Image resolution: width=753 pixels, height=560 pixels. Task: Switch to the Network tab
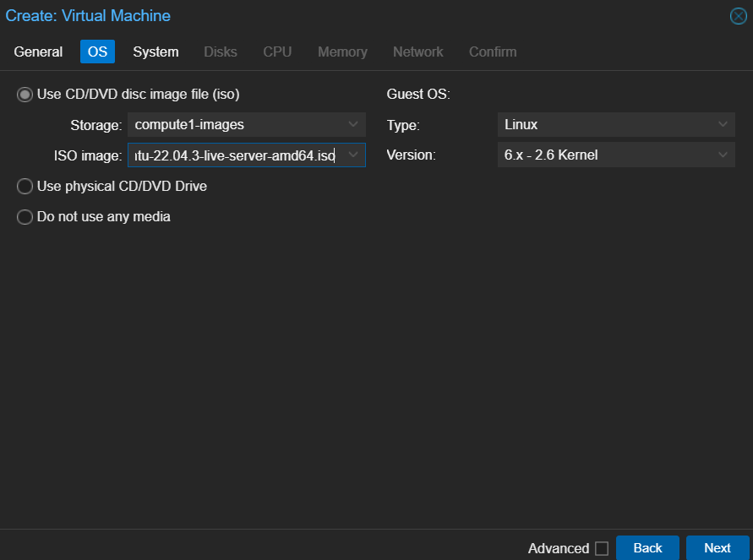(x=417, y=52)
